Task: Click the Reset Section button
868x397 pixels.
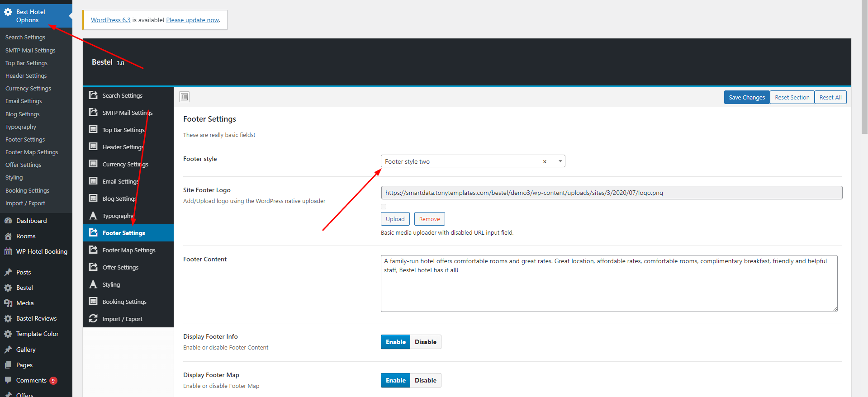Action: 792,97
